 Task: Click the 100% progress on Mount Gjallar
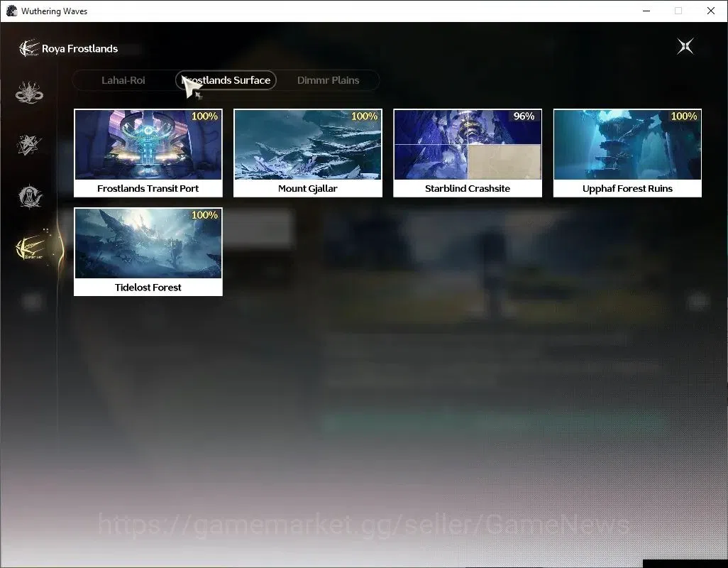coord(365,116)
